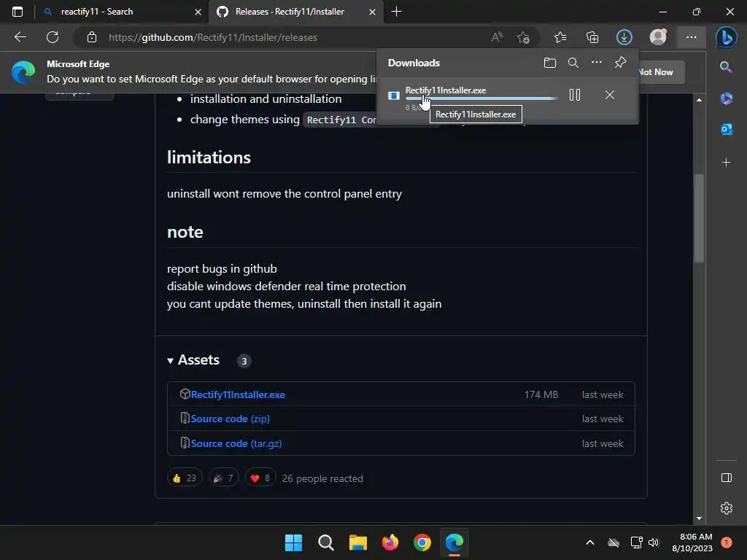Open the Downloads folder

(550, 63)
